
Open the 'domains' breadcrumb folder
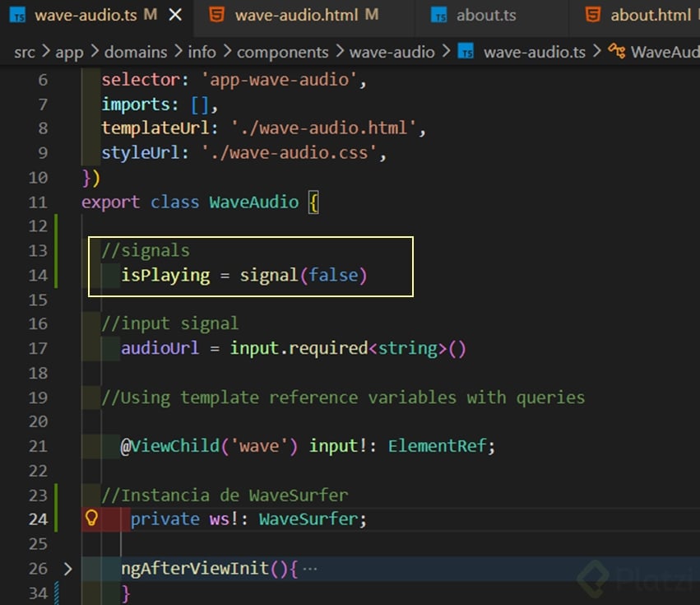136,53
